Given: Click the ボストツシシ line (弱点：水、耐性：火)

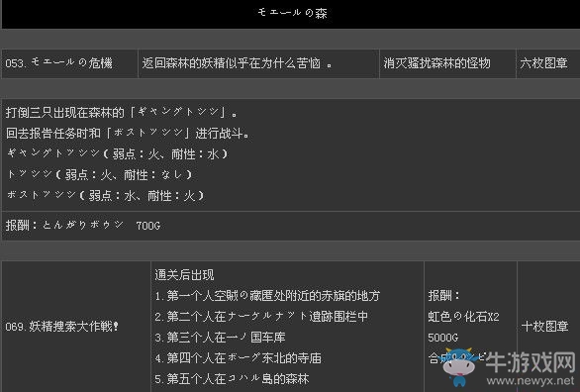Looking at the screenshot, I should [x=106, y=195].
